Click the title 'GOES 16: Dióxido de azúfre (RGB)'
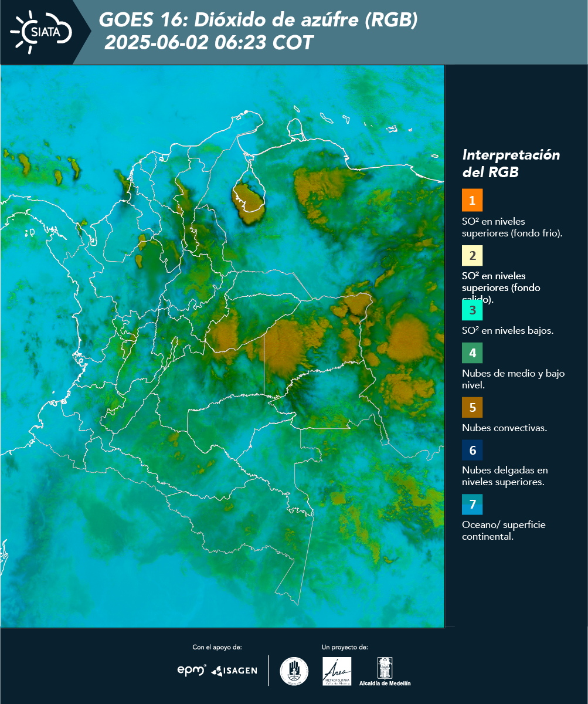This screenshot has width=588, height=704. (x=258, y=21)
